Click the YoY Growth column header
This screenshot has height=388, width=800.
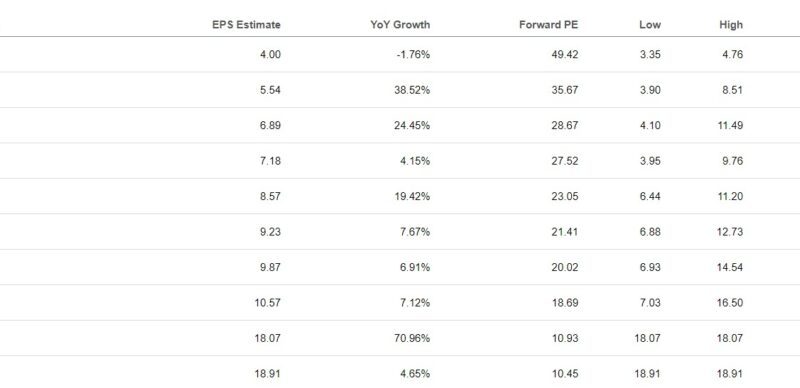coord(400,25)
